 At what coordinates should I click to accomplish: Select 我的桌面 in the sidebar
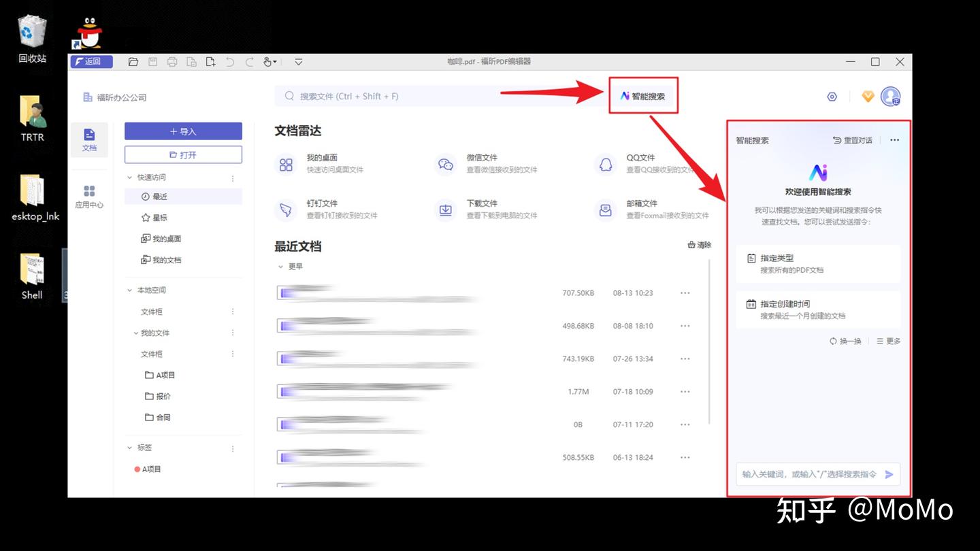click(161, 239)
